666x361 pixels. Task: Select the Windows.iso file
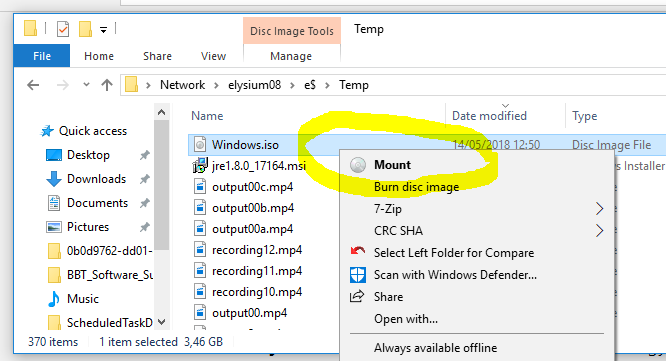point(245,145)
